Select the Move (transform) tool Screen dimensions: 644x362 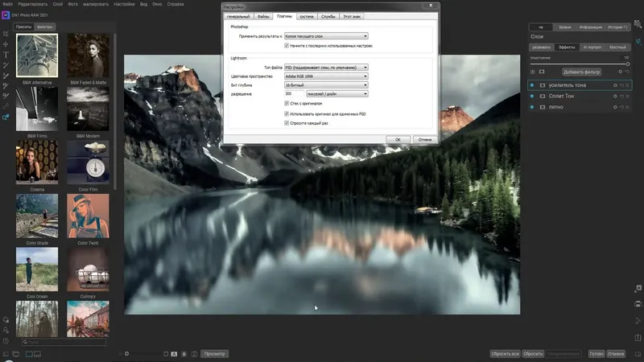pos(6,44)
